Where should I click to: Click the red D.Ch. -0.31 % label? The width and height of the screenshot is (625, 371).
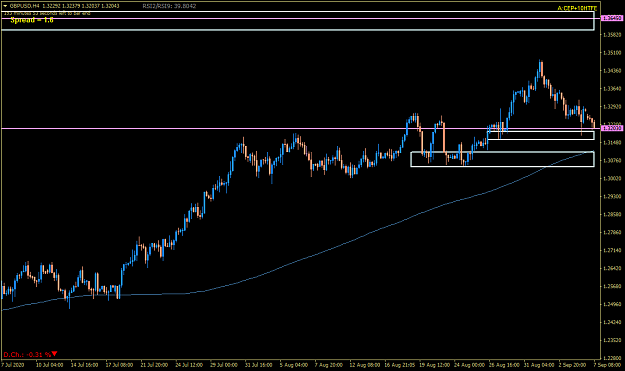(27, 354)
